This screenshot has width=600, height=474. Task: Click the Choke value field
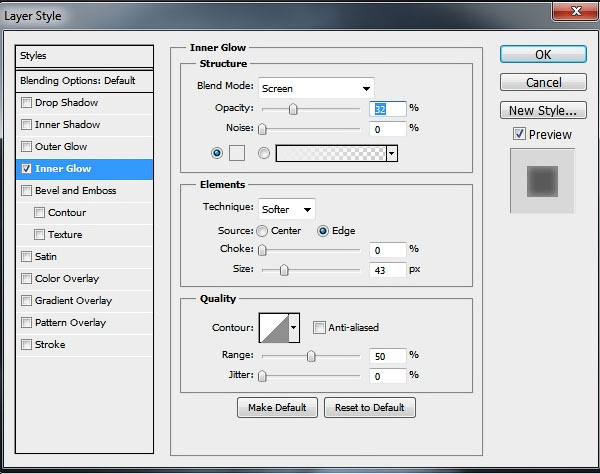[388, 250]
